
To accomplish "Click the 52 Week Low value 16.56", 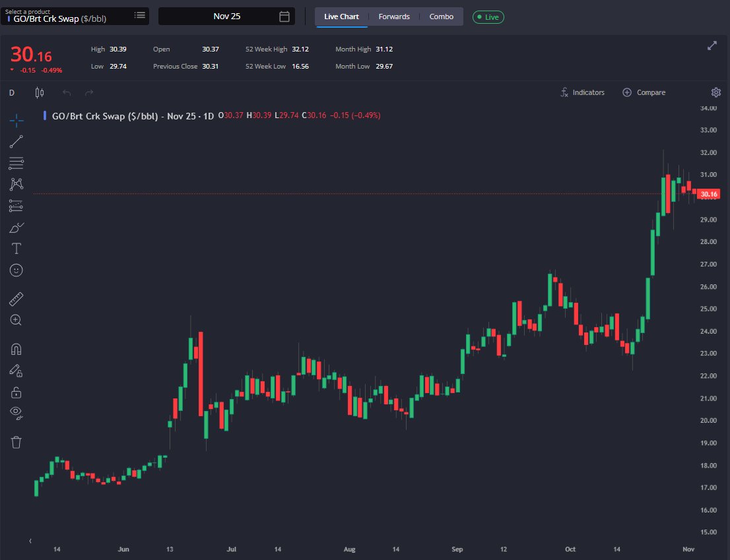I will coord(300,67).
